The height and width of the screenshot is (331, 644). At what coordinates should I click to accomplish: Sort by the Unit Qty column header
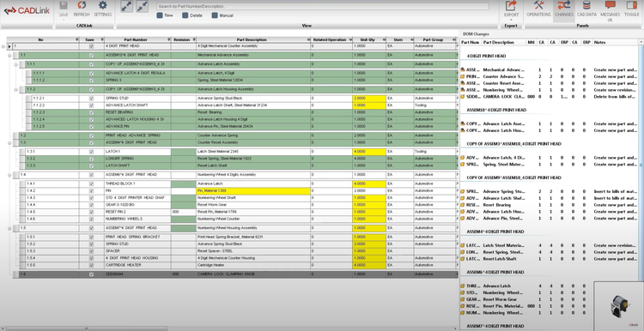(x=368, y=39)
